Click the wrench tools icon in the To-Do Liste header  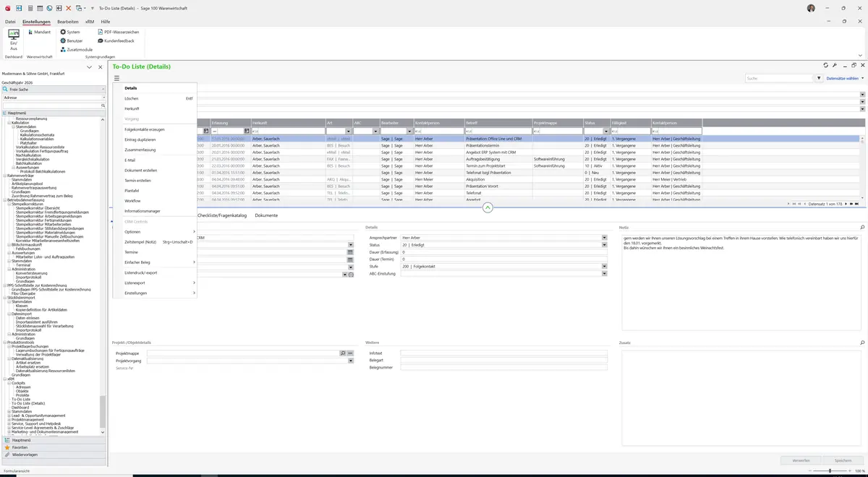[x=835, y=65]
